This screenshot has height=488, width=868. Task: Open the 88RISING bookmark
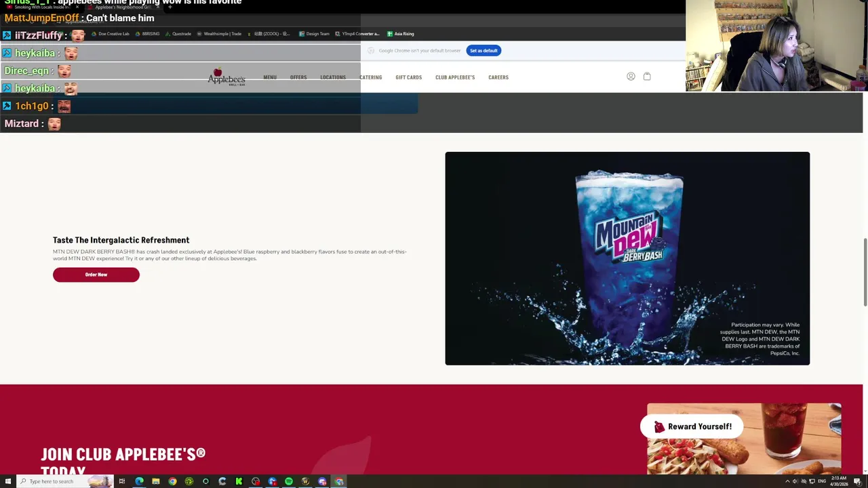[x=147, y=34]
